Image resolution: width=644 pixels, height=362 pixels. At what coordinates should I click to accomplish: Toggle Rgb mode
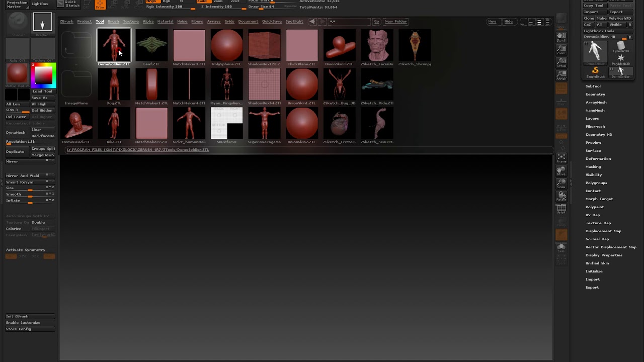click(x=167, y=2)
